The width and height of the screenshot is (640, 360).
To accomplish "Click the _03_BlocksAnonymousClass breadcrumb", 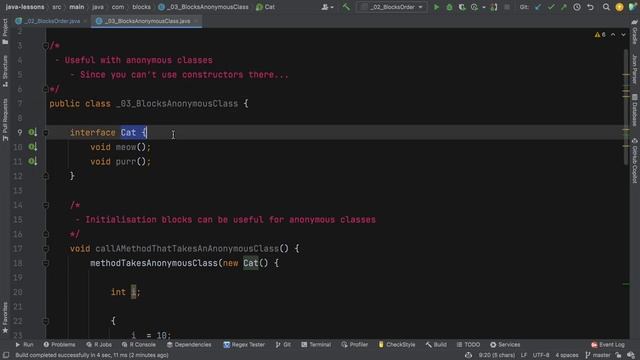I will tap(203, 7).
